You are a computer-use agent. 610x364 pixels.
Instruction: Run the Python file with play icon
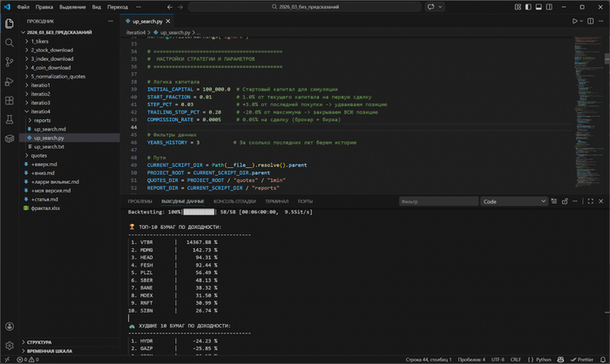click(574, 21)
